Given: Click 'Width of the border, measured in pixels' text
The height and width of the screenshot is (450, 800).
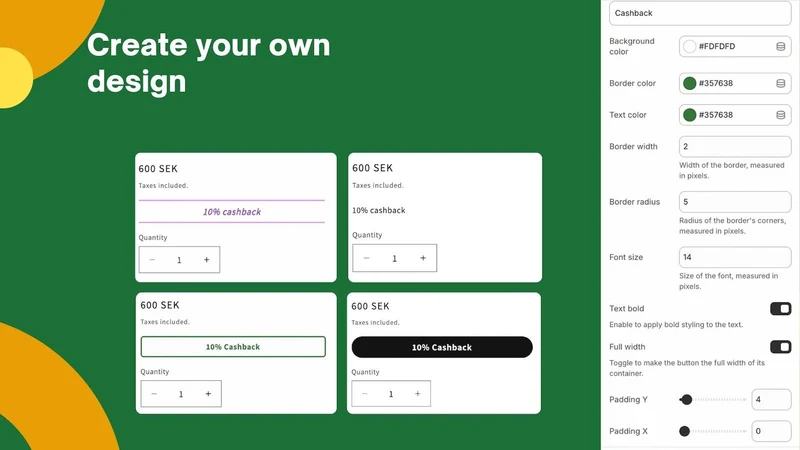Looking at the screenshot, I should (732, 170).
